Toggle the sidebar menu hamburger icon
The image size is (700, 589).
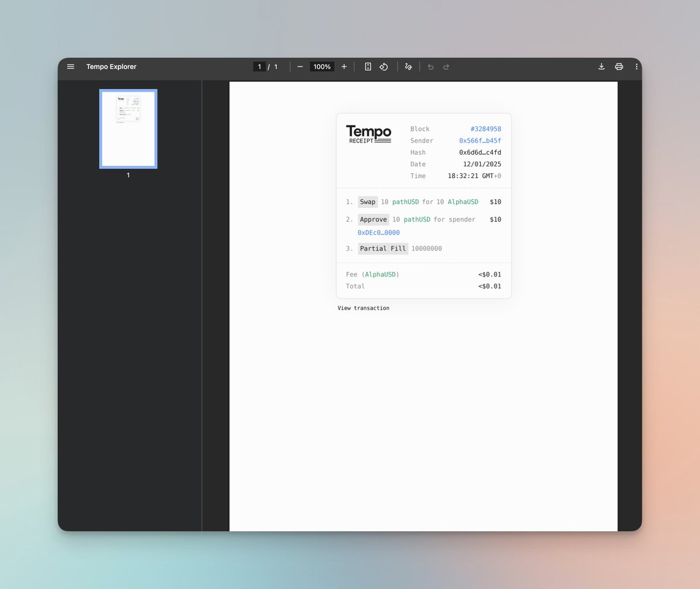click(x=71, y=67)
